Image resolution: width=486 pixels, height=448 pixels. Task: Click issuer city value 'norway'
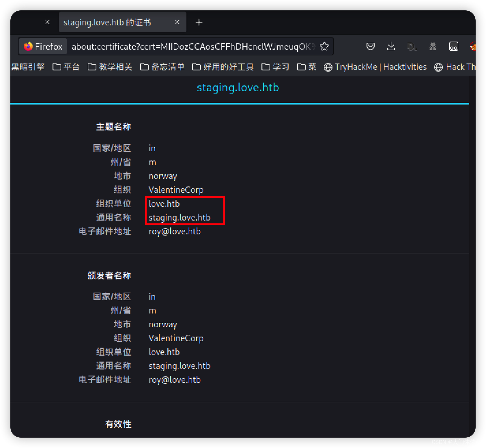[163, 324]
